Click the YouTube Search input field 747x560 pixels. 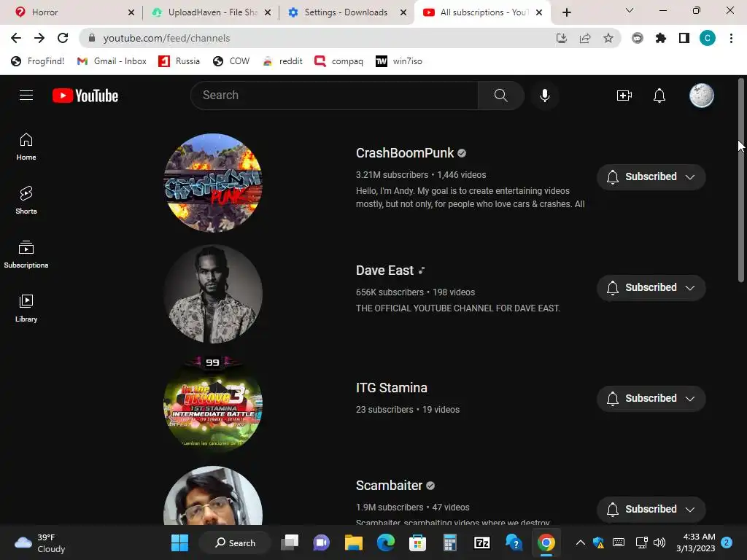[x=334, y=96]
